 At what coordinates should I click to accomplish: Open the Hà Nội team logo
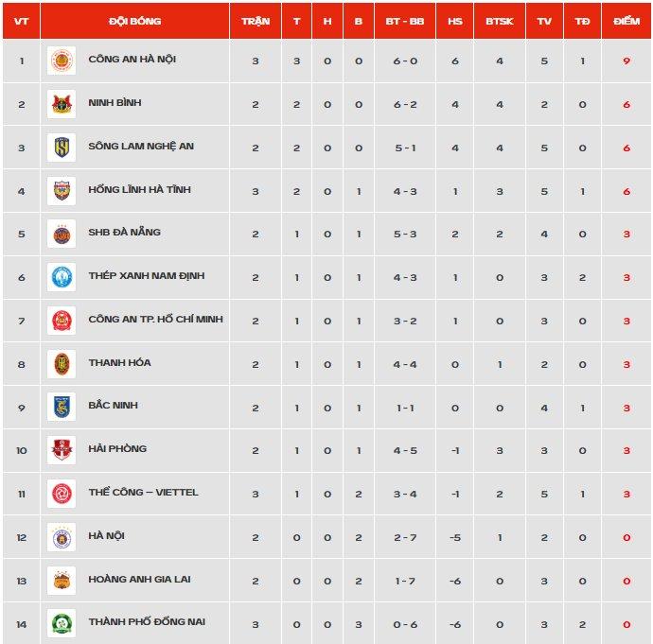tap(62, 537)
